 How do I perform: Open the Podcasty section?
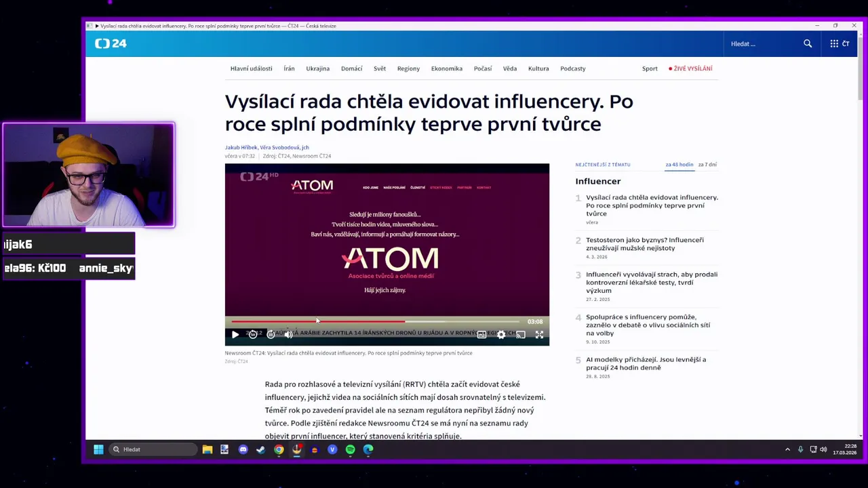click(573, 68)
